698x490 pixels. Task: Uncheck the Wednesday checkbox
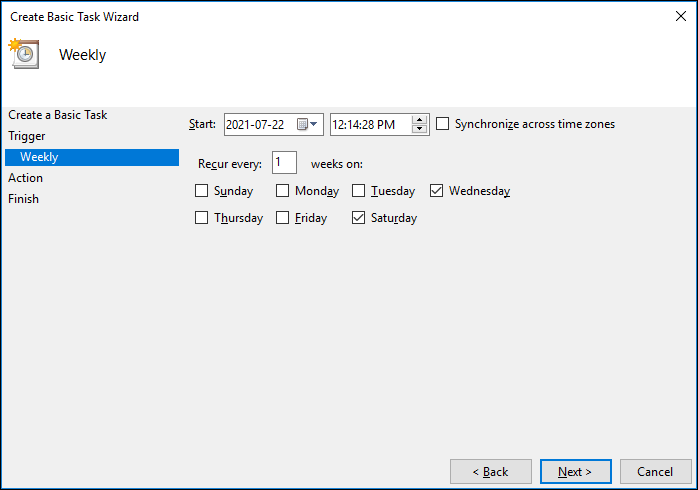(x=437, y=191)
